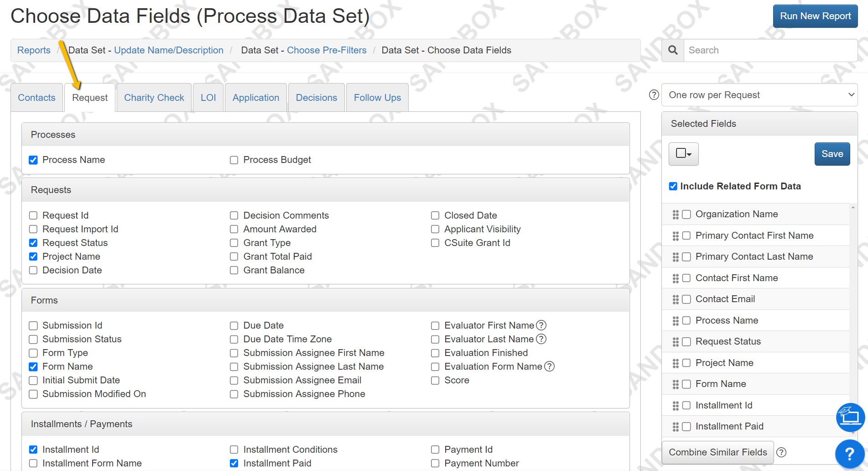The image size is (868, 471).
Task: Click the question mark beside Evaluator First Name
Action: click(541, 325)
